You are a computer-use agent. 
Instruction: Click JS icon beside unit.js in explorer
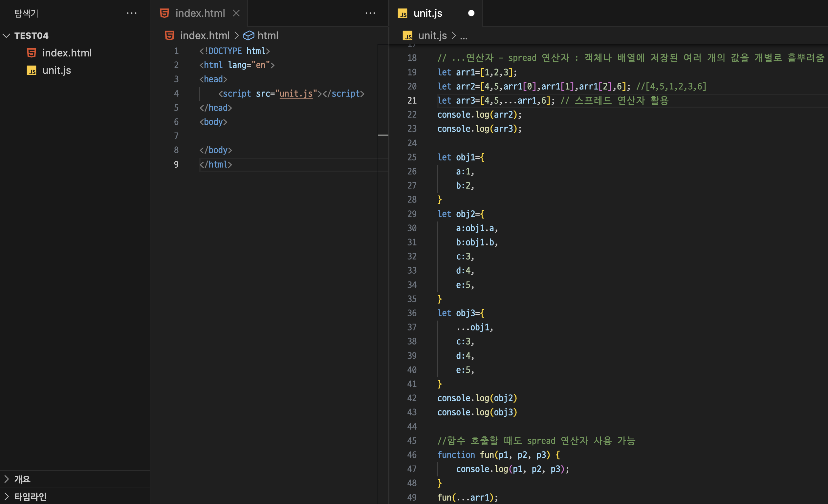click(32, 70)
